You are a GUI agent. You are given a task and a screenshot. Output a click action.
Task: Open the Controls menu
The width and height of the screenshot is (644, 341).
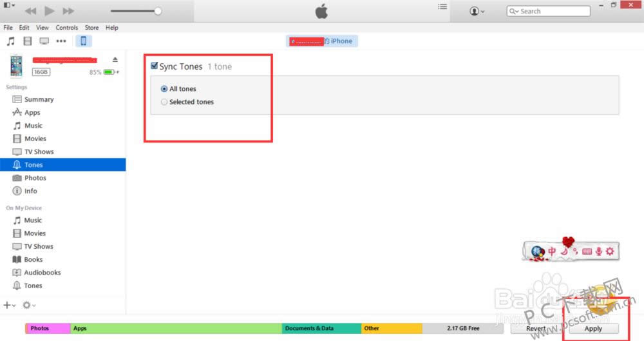point(67,28)
